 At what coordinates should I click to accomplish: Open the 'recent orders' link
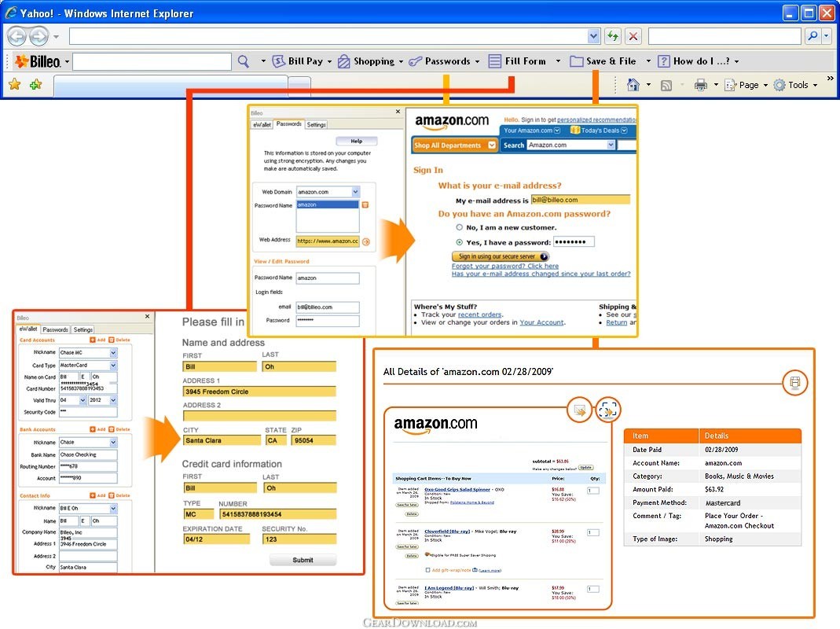(479, 314)
